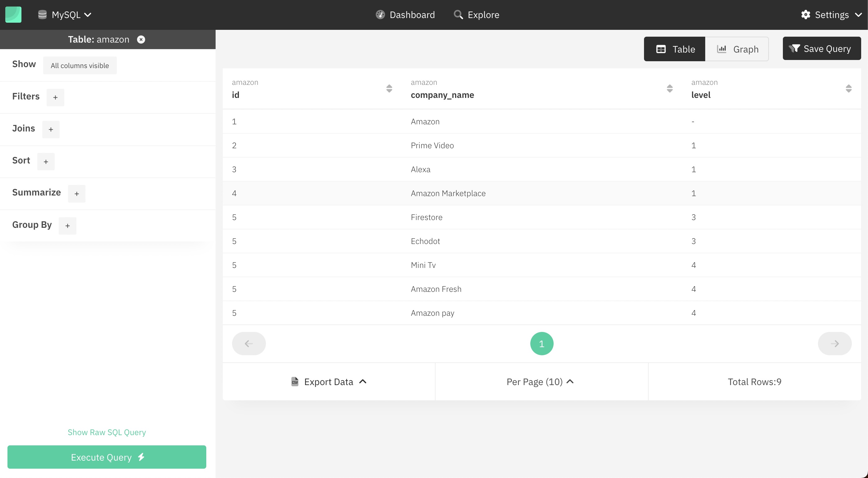Image resolution: width=868 pixels, height=478 pixels.
Task: Click the company_name column header
Action: pyautogui.click(x=442, y=95)
